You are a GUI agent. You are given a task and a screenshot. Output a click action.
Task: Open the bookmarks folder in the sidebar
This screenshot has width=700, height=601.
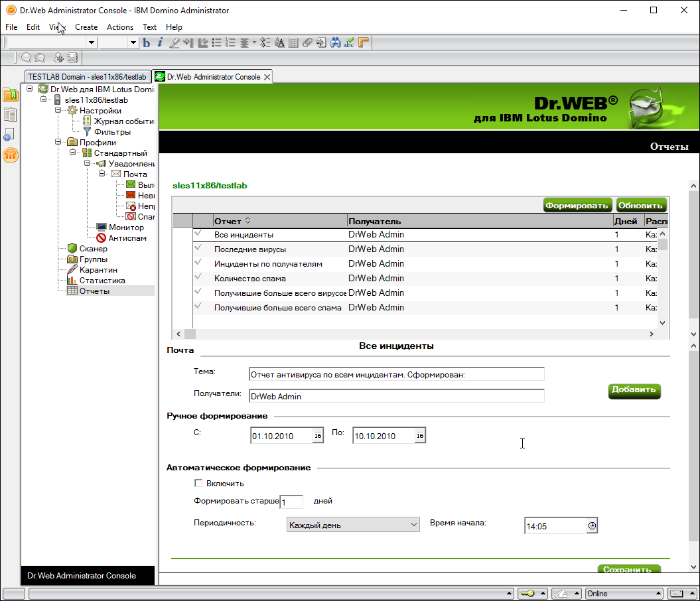pos(10,94)
